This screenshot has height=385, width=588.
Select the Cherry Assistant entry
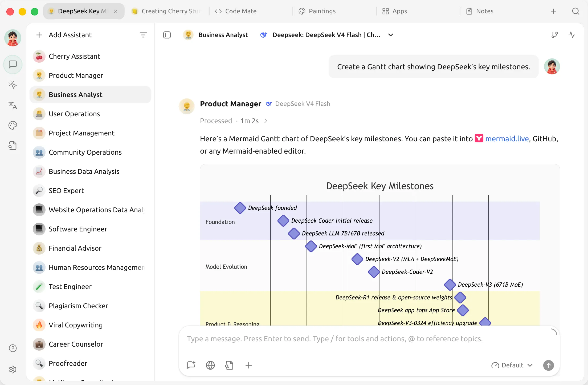pos(90,56)
